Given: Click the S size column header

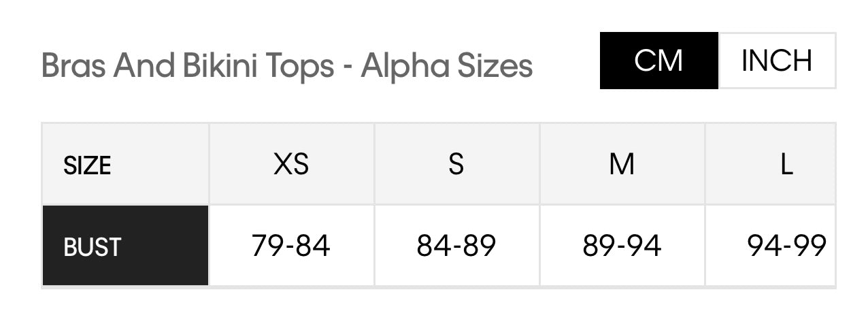Looking at the screenshot, I should (x=456, y=165).
